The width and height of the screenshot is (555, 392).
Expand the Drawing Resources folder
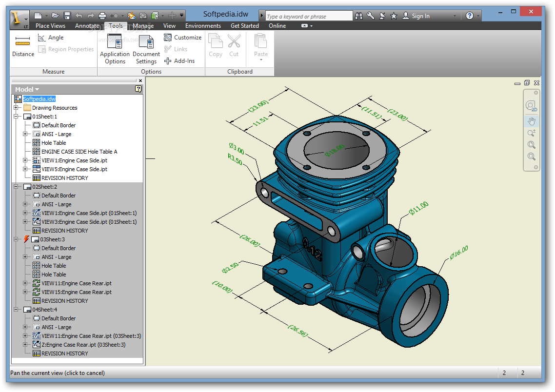pyautogui.click(x=16, y=108)
